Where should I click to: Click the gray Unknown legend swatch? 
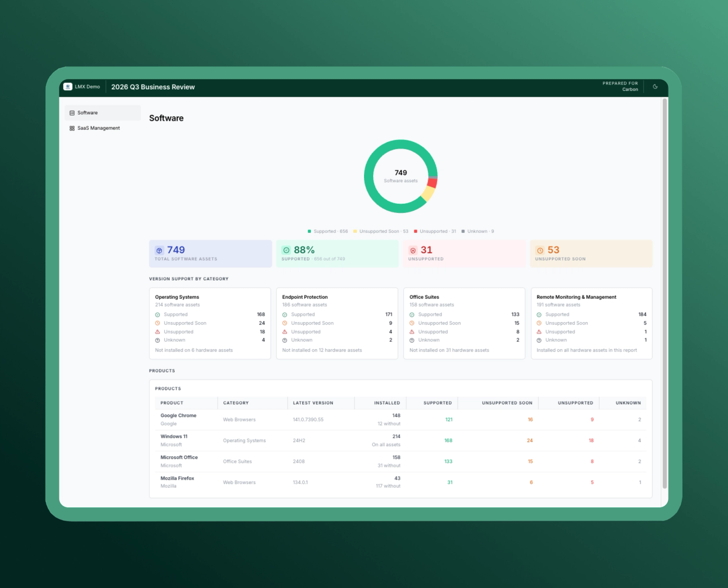tap(463, 231)
